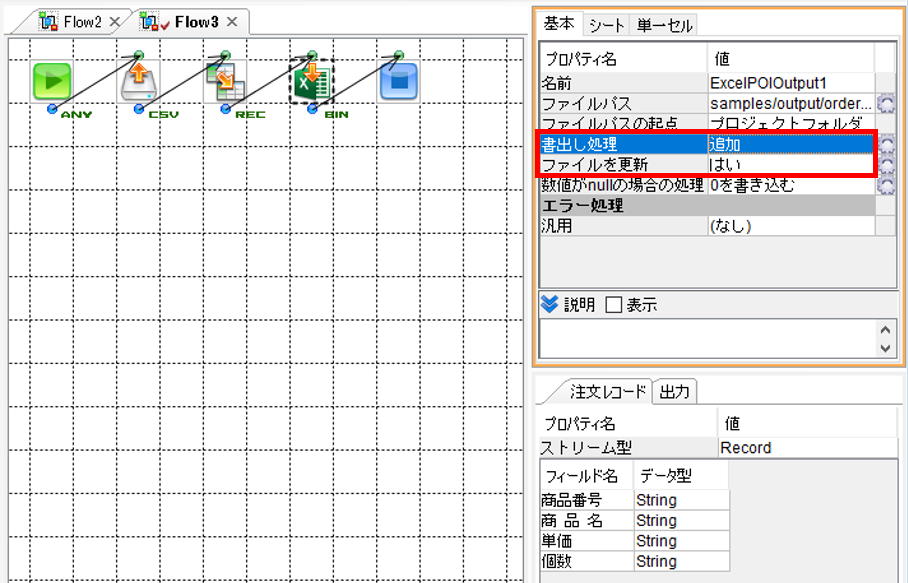Screen dimensions: 908x583
Task: Select the Excel output component icon
Action: [312, 82]
